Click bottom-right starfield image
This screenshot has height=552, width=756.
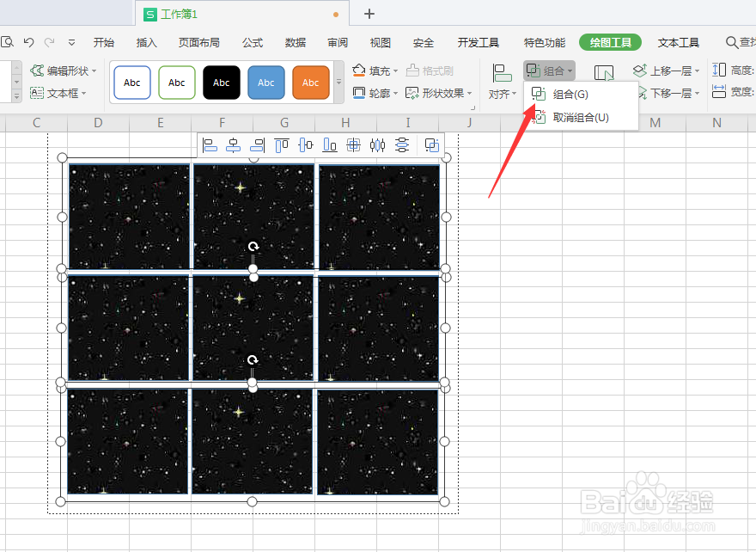[377, 442]
